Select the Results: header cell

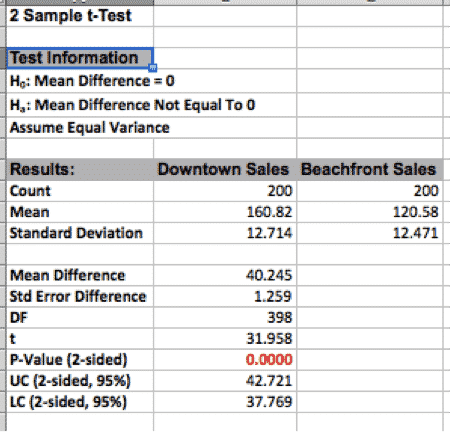80,169
